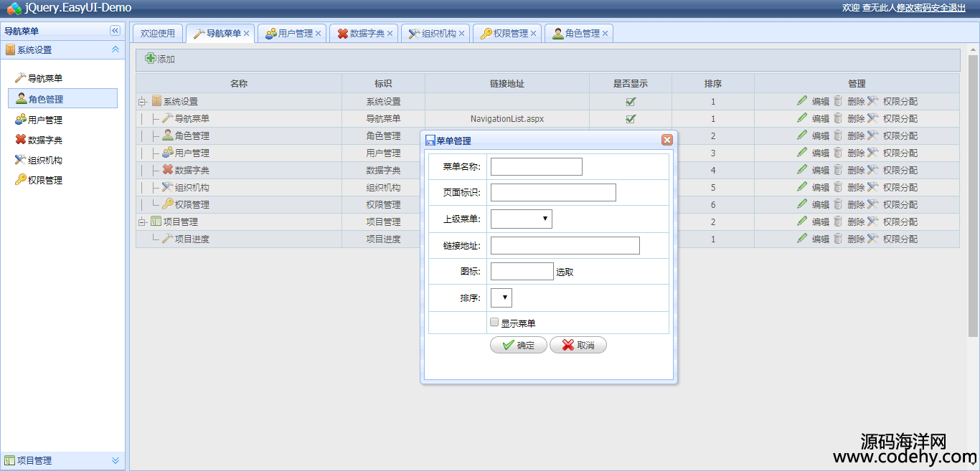Click the 确定 confirm button

point(518,345)
